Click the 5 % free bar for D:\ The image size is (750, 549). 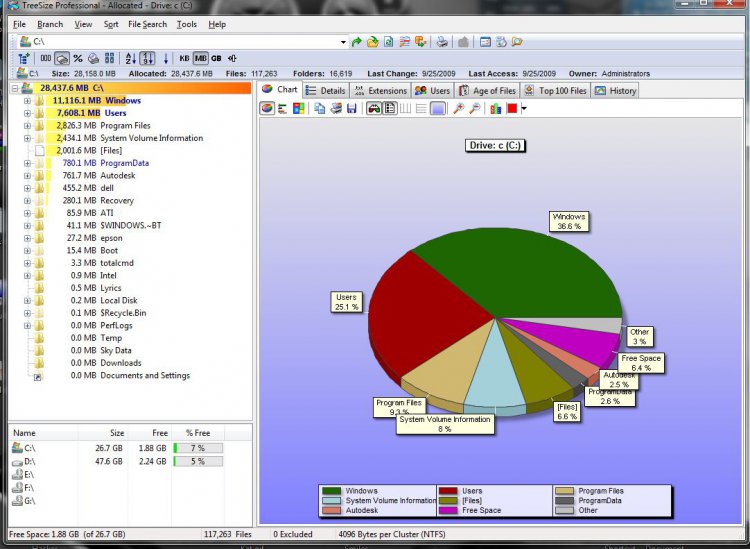click(x=198, y=461)
